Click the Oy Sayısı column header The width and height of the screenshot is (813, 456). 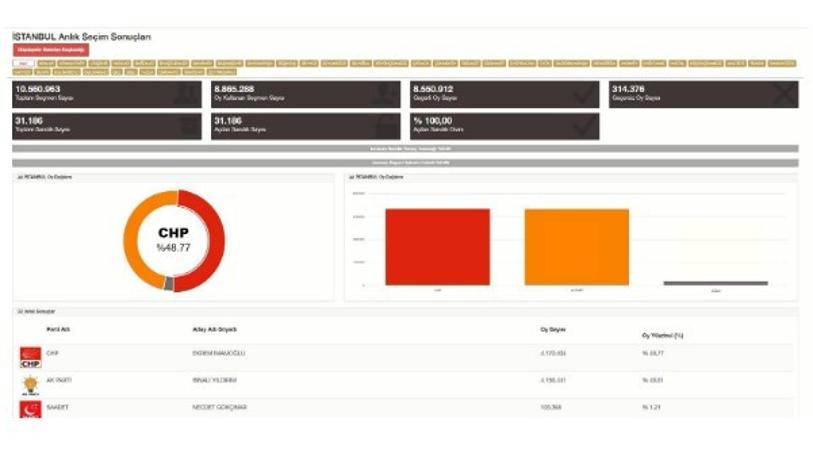(552, 330)
